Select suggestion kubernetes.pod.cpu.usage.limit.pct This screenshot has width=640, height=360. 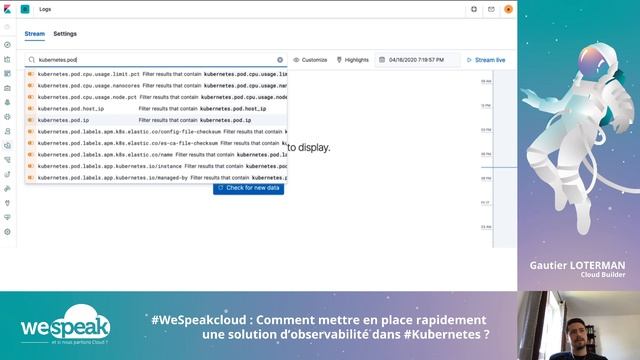(156, 74)
